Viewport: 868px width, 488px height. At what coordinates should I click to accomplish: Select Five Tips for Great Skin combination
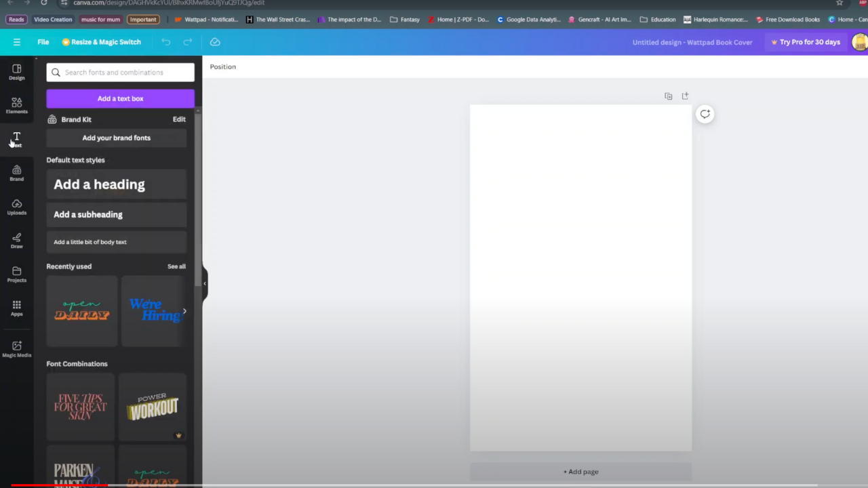pos(81,407)
